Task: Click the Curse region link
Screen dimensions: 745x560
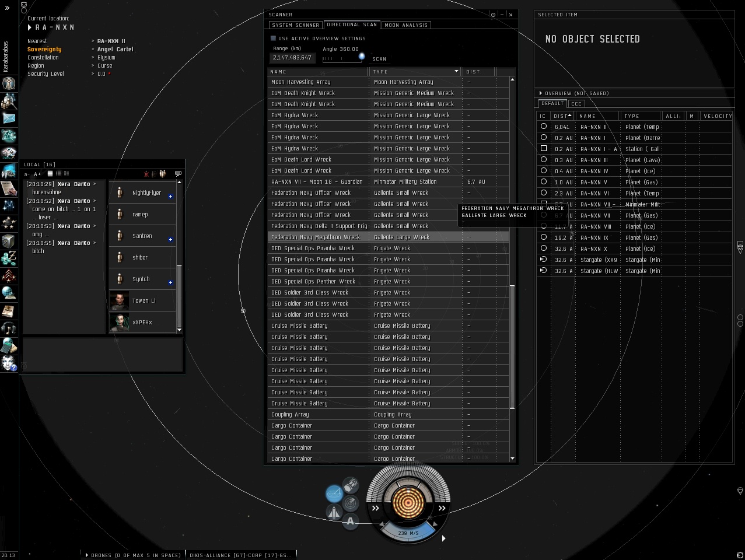Action: coord(105,66)
